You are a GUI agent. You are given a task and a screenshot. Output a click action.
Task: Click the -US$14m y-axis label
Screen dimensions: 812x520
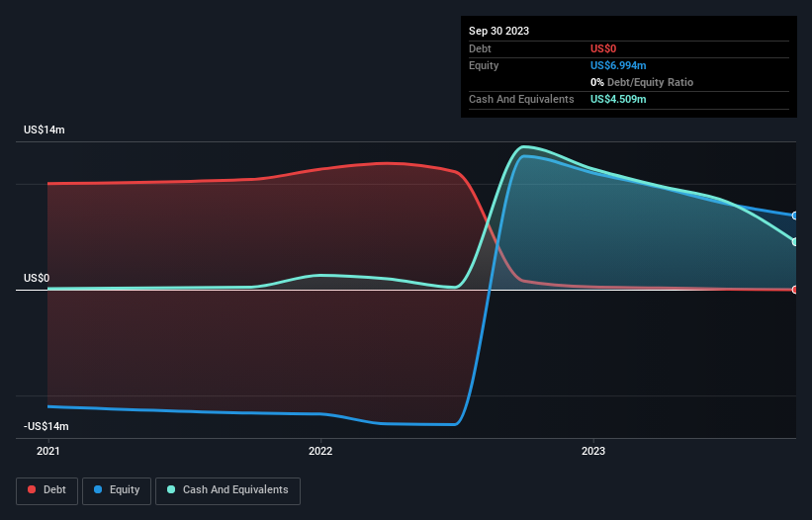46,426
